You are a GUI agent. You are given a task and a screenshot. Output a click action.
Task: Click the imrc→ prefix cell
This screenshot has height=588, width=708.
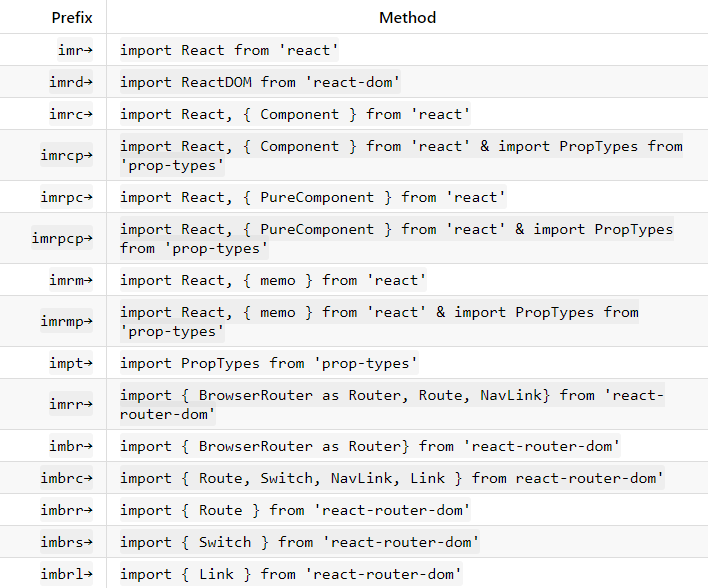[x=71, y=114]
